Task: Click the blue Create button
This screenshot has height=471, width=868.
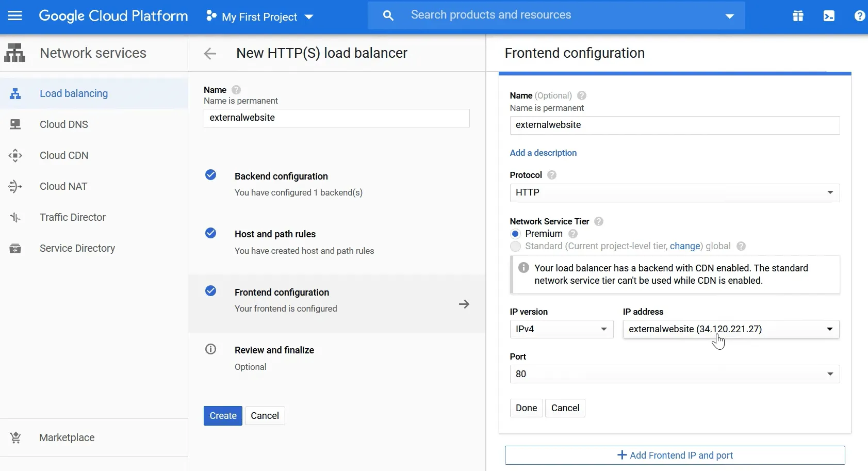Action: (223, 416)
